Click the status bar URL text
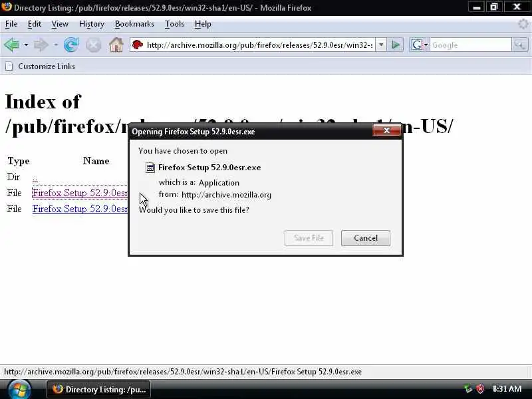This screenshot has height=399, width=532. pos(182,372)
